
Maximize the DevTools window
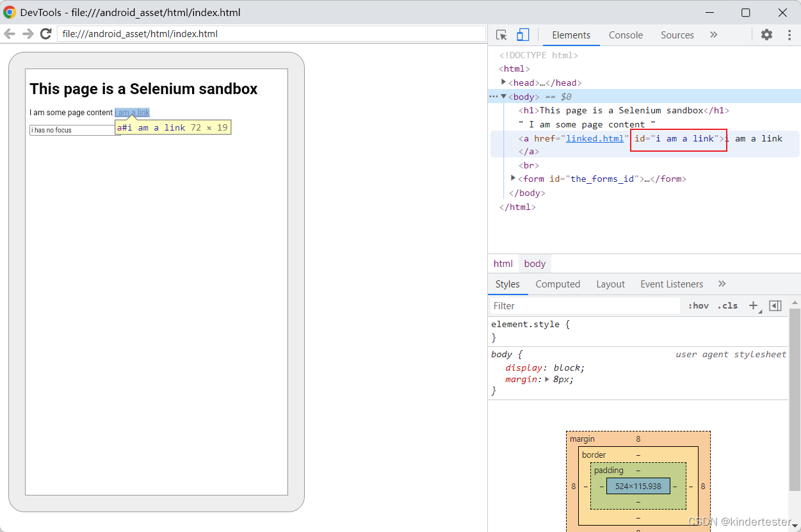pyautogui.click(x=745, y=12)
